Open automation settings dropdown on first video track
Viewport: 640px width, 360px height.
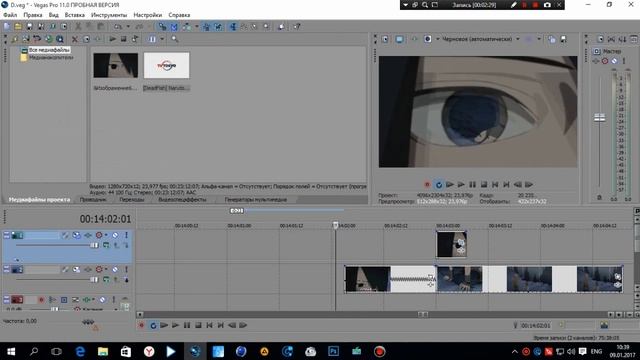pos(106,235)
